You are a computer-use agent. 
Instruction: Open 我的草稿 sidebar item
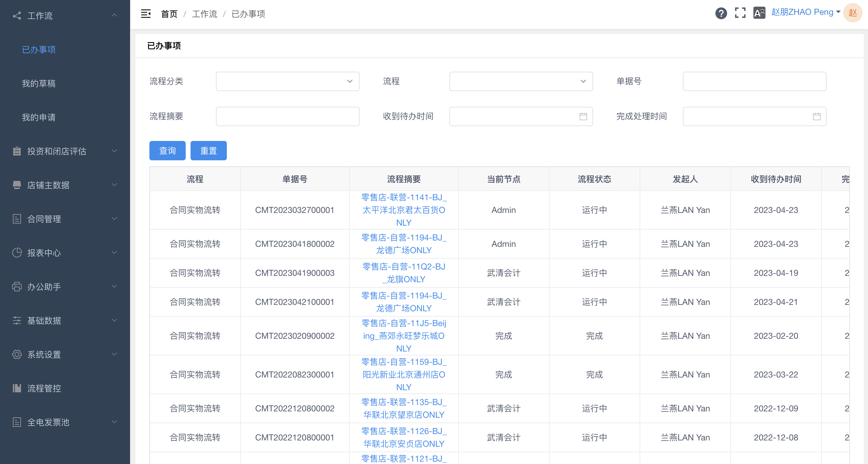click(39, 83)
